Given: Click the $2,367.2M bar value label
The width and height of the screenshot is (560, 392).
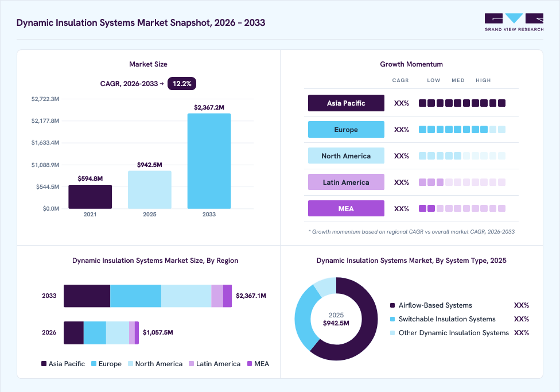Looking at the screenshot, I should click(209, 107).
